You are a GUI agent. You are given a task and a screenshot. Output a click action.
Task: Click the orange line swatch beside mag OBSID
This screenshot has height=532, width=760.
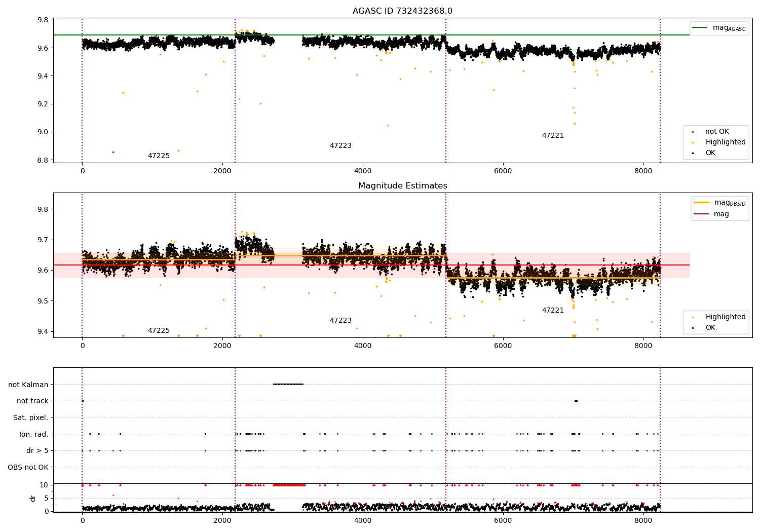(x=701, y=203)
